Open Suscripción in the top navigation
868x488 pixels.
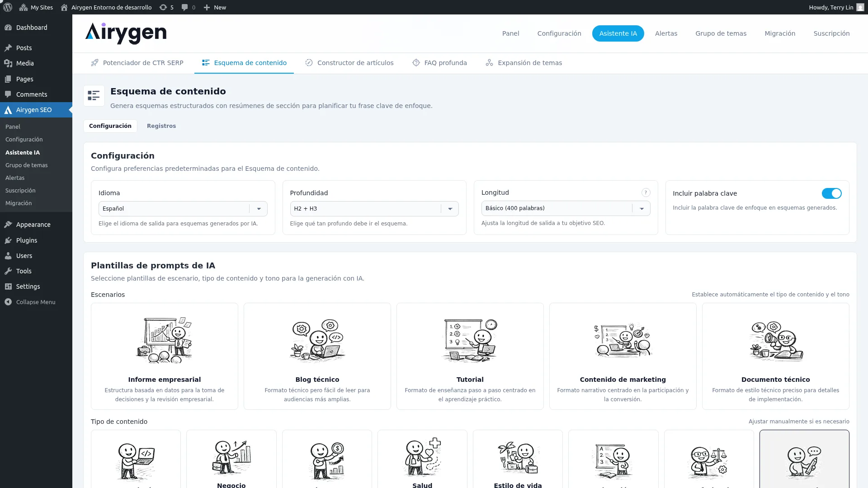(x=831, y=33)
